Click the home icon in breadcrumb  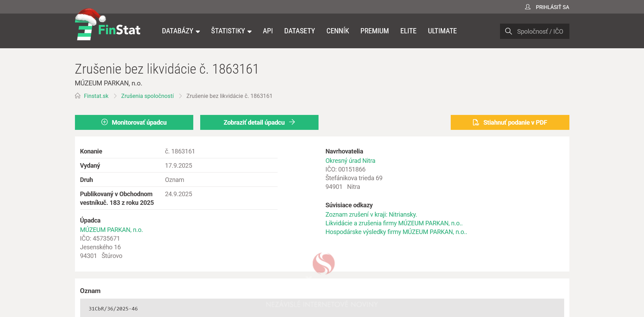tap(78, 96)
